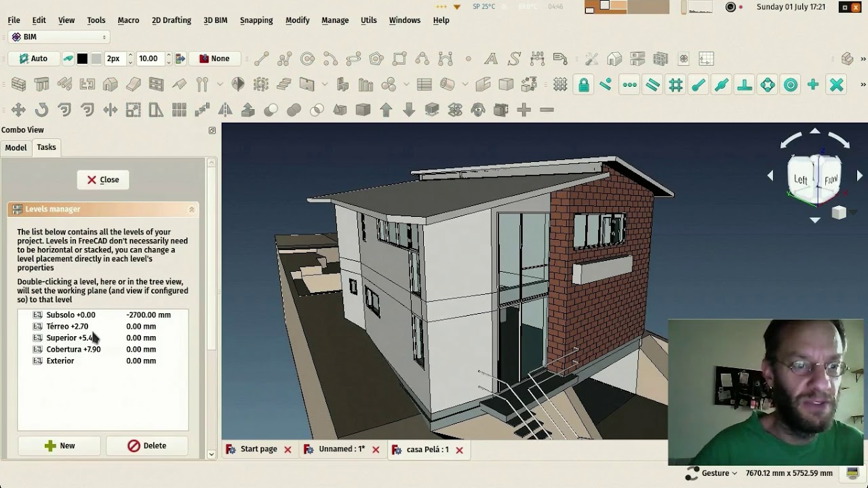Toggle snap to midpoint
This screenshot has height=488, width=868.
pyautogui.click(x=722, y=85)
